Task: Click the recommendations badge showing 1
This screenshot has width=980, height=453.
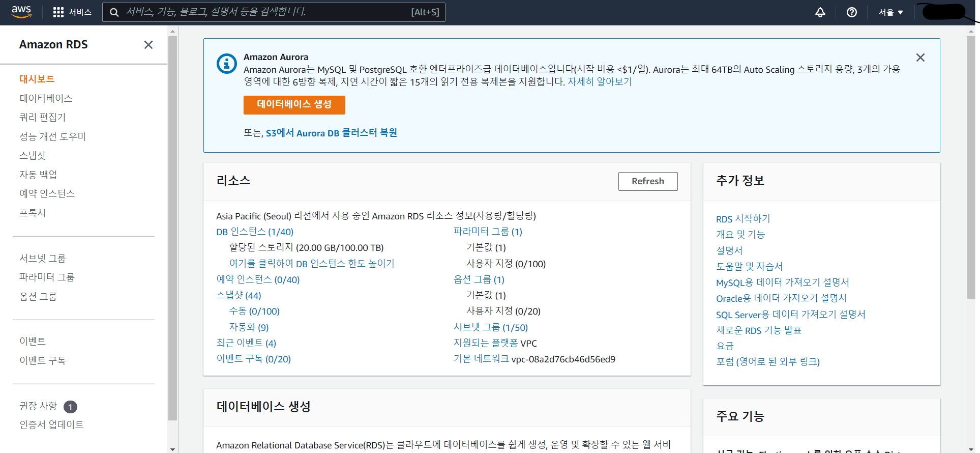Action: (70, 407)
